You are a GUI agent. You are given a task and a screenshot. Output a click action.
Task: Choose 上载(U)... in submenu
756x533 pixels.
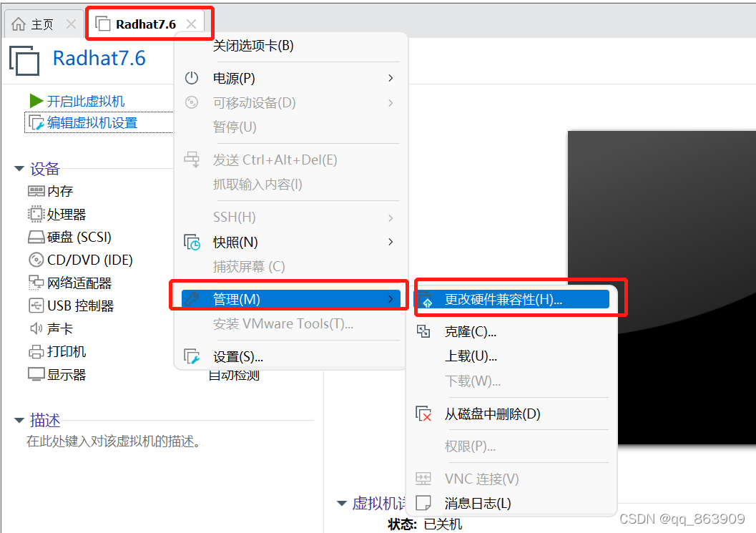[513, 356]
